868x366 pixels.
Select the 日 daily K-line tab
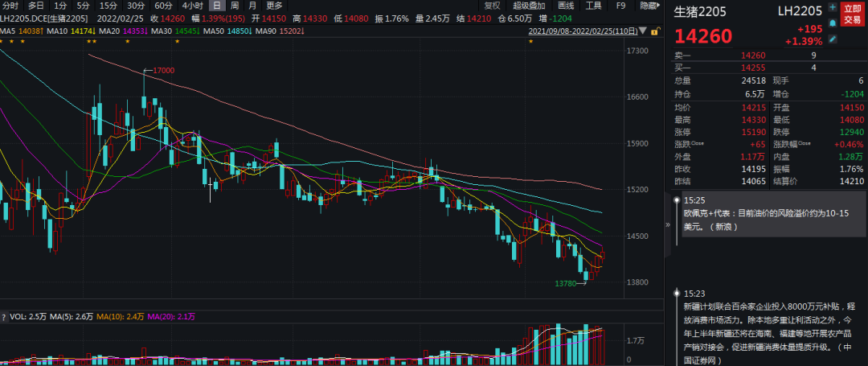pos(217,6)
